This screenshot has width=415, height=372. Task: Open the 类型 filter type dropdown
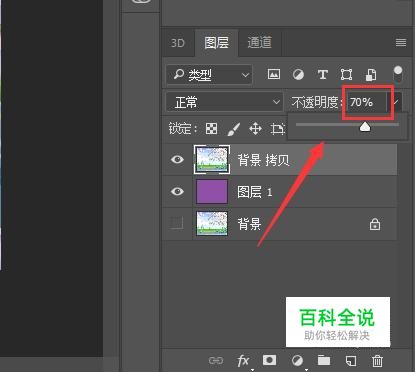pyautogui.click(x=209, y=75)
